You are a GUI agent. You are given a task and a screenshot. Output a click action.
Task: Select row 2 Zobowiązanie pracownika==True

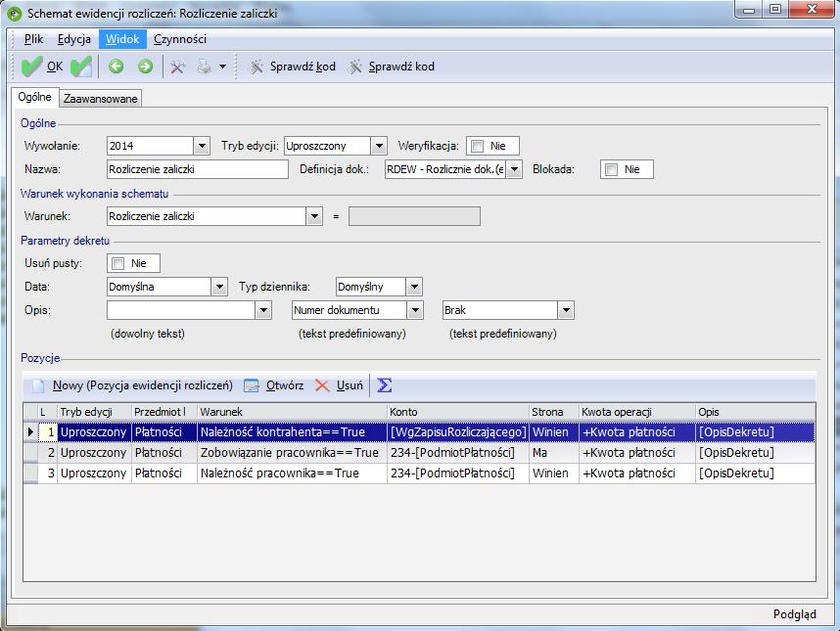419,453
